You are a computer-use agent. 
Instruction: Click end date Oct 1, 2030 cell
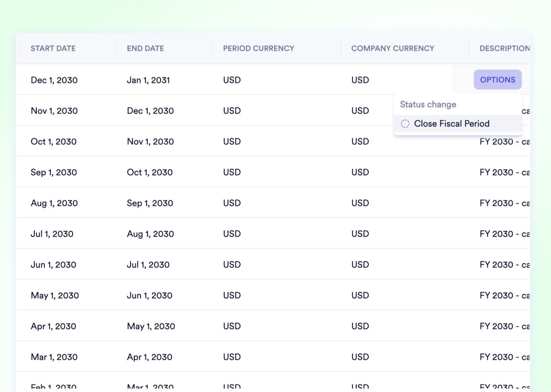tap(150, 173)
